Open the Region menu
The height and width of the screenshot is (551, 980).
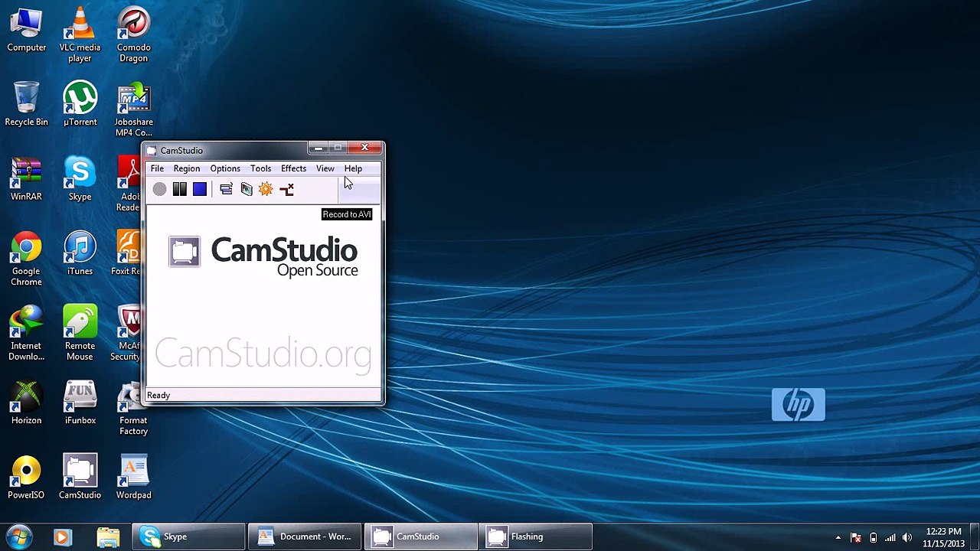point(187,168)
